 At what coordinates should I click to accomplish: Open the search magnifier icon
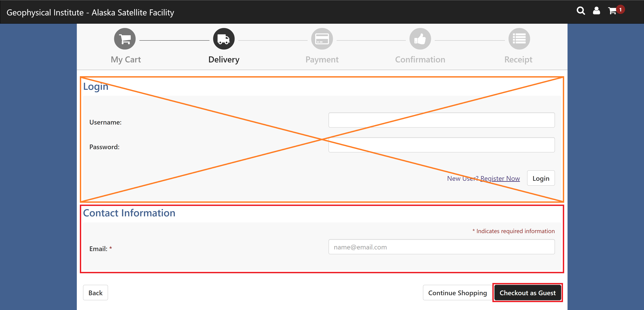click(x=580, y=11)
